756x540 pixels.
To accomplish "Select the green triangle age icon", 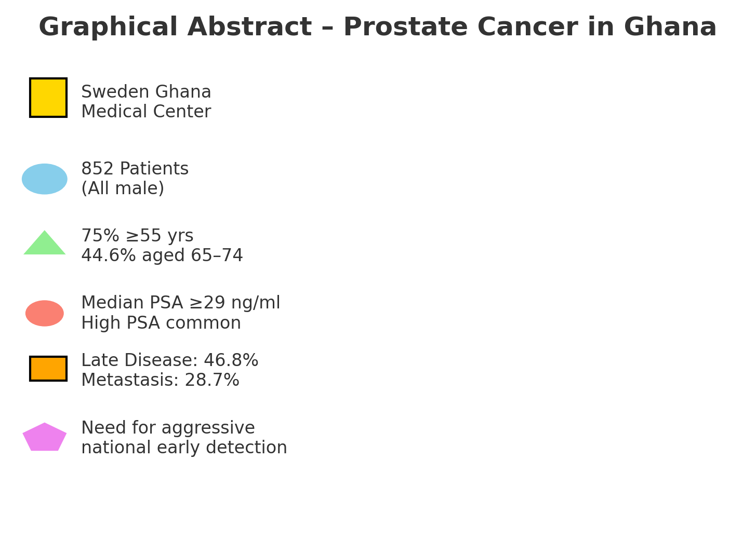I will 45,245.
